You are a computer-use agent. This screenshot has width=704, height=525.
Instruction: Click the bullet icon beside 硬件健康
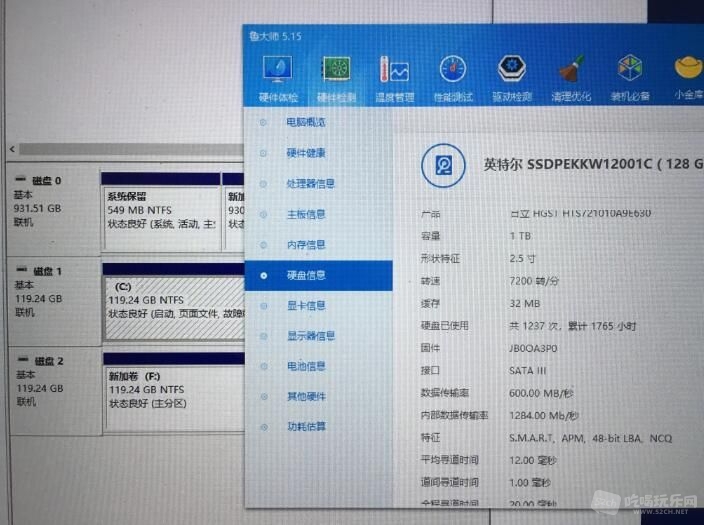[x=263, y=153]
